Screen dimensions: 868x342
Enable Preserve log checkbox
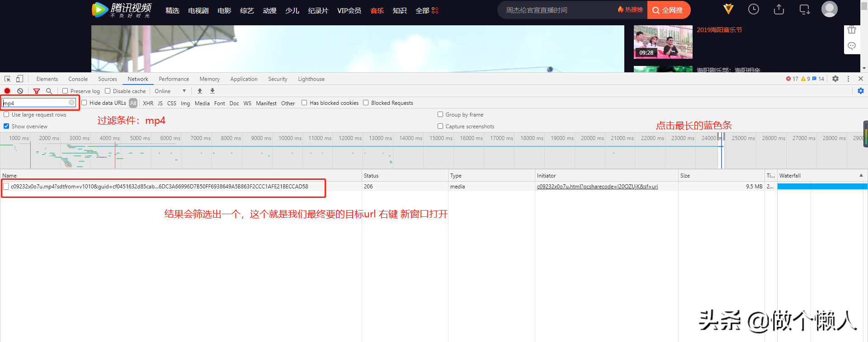[65, 91]
